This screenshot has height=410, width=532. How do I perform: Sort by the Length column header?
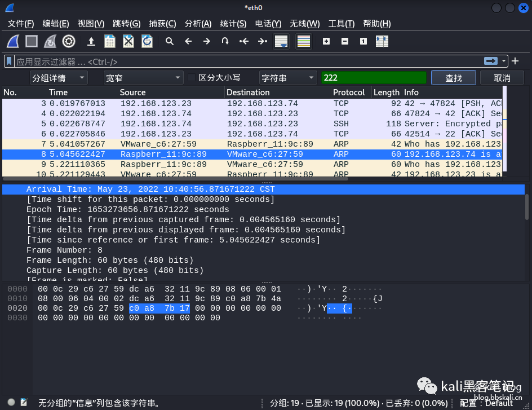click(387, 92)
